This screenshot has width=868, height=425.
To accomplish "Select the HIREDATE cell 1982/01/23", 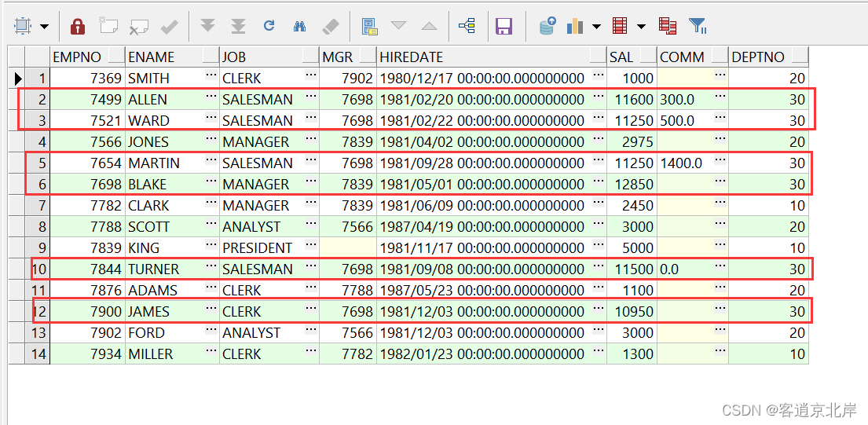I will (x=492, y=354).
